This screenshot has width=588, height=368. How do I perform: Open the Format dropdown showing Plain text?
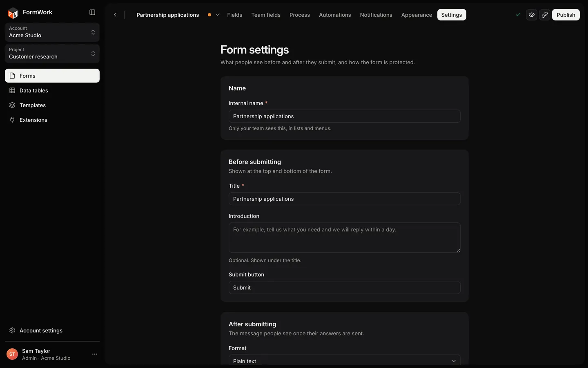345,361
